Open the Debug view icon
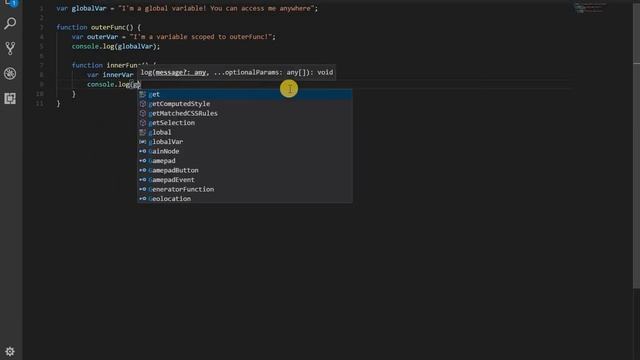Image resolution: width=640 pixels, height=360 pixels. click(x=10, y=73)
